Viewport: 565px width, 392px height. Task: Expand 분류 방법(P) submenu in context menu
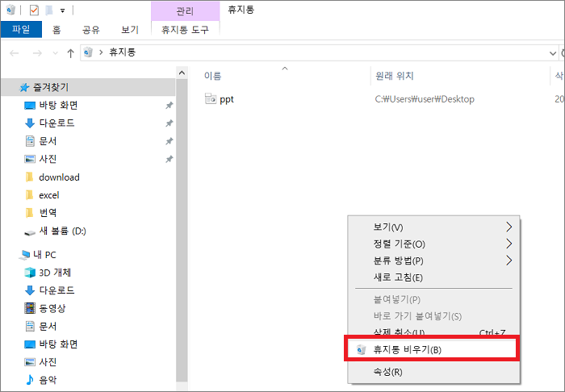tap(433, 261)
